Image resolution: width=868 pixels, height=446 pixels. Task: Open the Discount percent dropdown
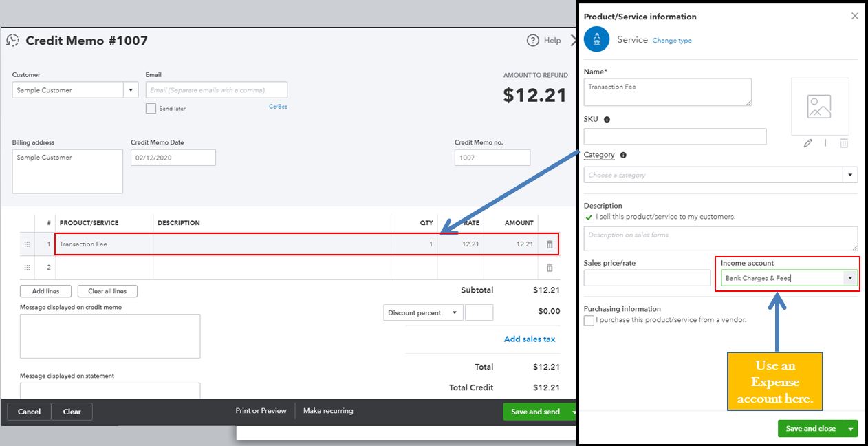(454, 312)
